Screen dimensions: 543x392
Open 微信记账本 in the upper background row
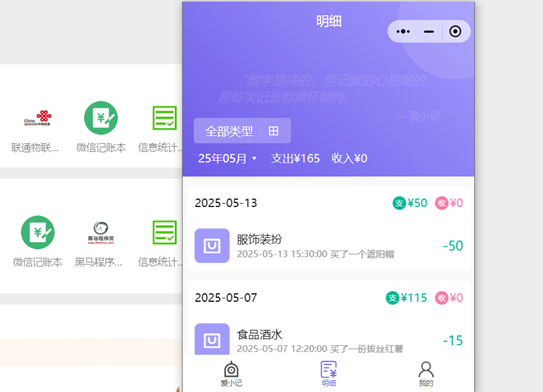coord(101,127)
